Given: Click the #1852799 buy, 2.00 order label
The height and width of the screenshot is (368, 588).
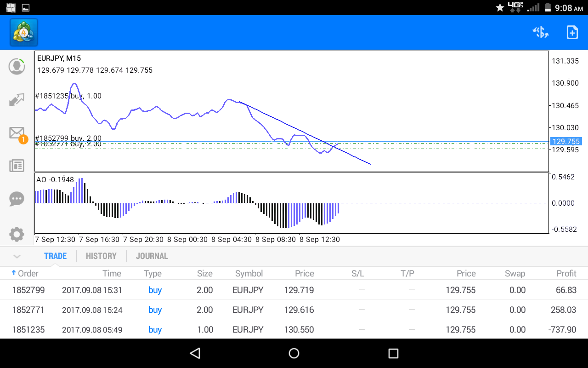Looking at the screenshot, I should coord(68,138).
